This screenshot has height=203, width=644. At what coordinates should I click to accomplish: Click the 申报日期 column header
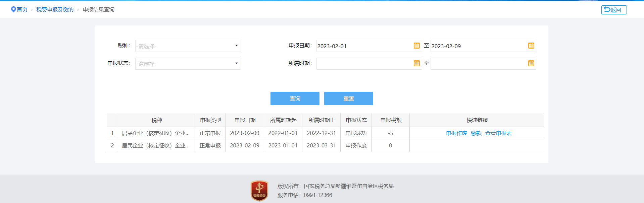[x=245, y=120]
